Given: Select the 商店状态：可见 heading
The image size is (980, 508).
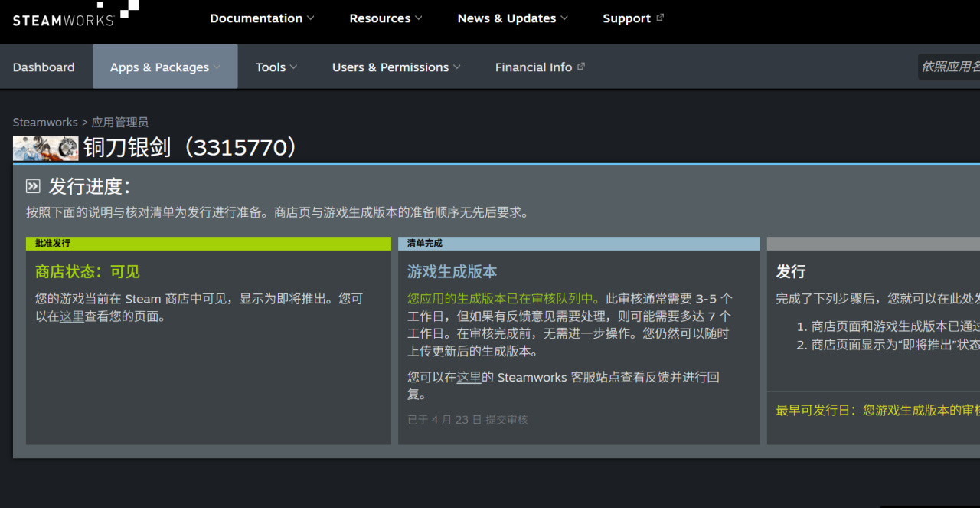Looking at the screenshot, I should click(x=87, y=272).
